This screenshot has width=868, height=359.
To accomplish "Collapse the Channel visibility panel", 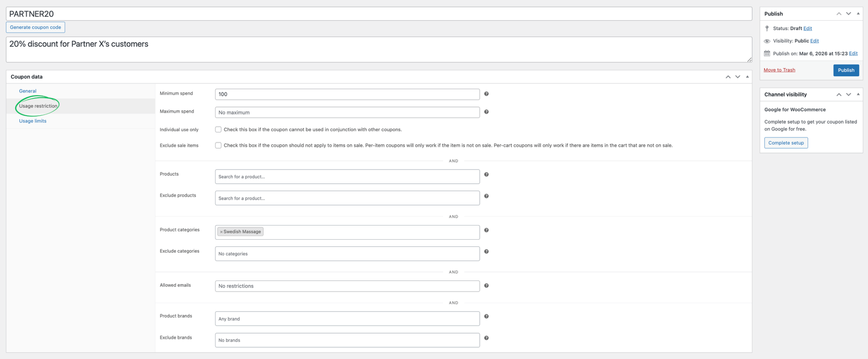I will coord(858,94).
